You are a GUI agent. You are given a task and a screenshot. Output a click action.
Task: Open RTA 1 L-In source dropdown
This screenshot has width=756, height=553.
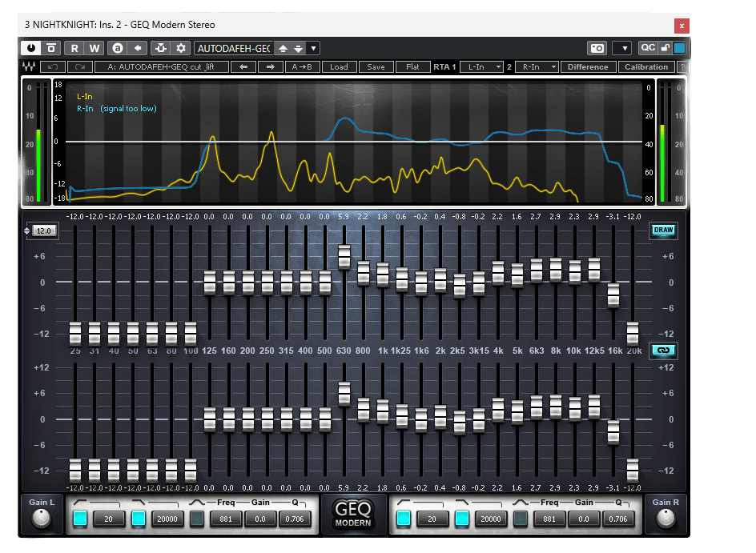tap(481, 67)
